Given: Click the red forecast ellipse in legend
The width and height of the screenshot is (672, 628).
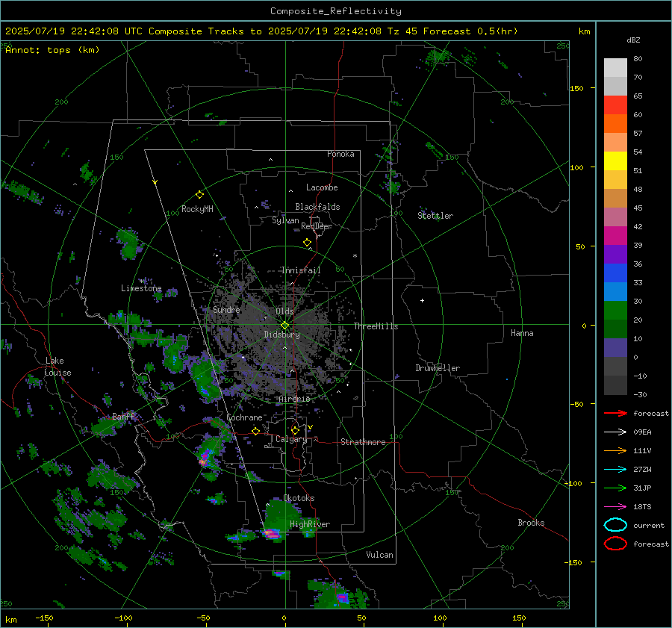Looking at the screenshot, I should [x=615, y=544].
